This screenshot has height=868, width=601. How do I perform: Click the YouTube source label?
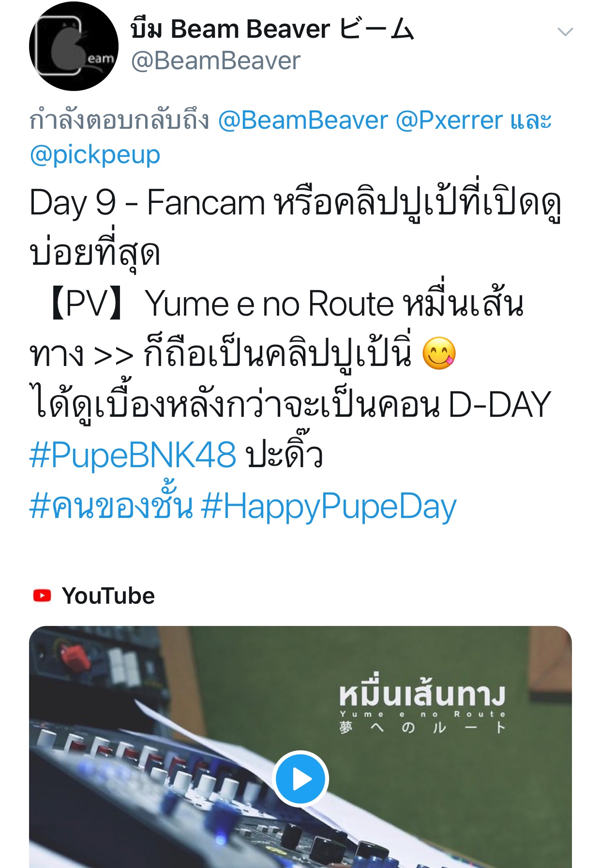(108, 596)
